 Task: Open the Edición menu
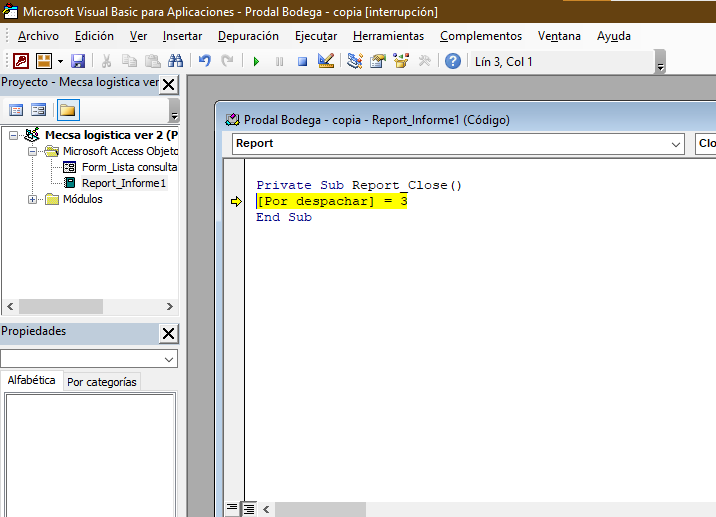(94, 36)
